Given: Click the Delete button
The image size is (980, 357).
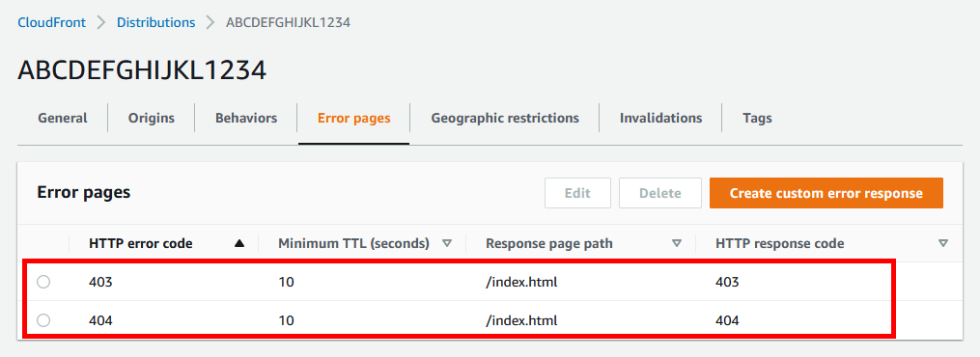Looking at the screenshot, I should click(660, 194).
